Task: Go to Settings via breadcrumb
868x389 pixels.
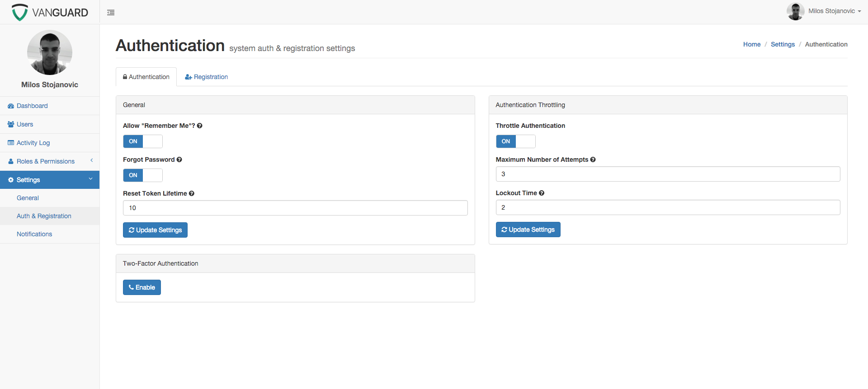Action: click(783, 44)
